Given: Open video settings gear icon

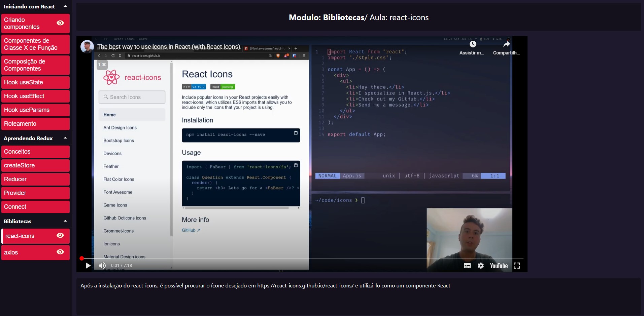Looking at the screenshot, I should point(481,266).
